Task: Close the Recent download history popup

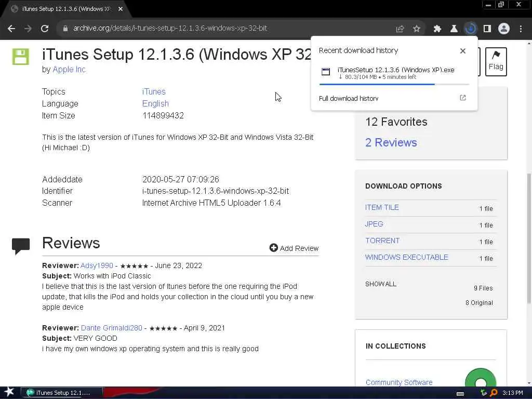Action: [x=463, y=51]
